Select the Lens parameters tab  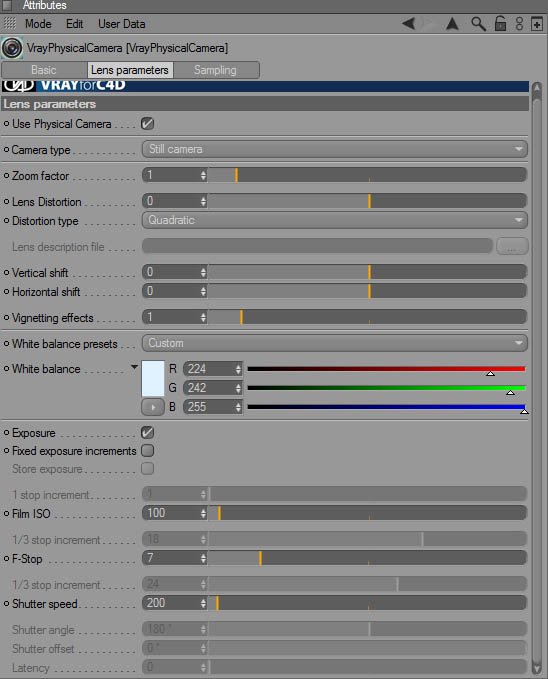click(130, 70)
